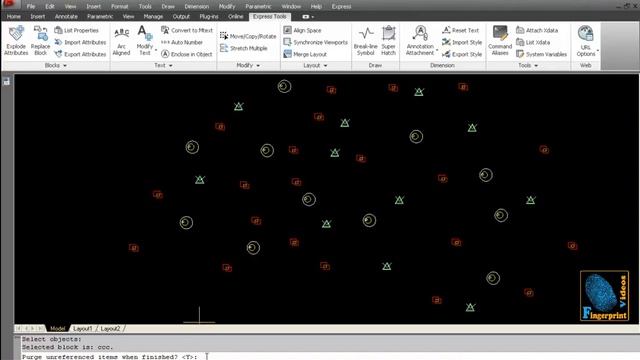Image resolution: width=640 pixels, height=360 pixels.
Task: Switch to the Output ribbon tab
Action: (x=181, y=16)
